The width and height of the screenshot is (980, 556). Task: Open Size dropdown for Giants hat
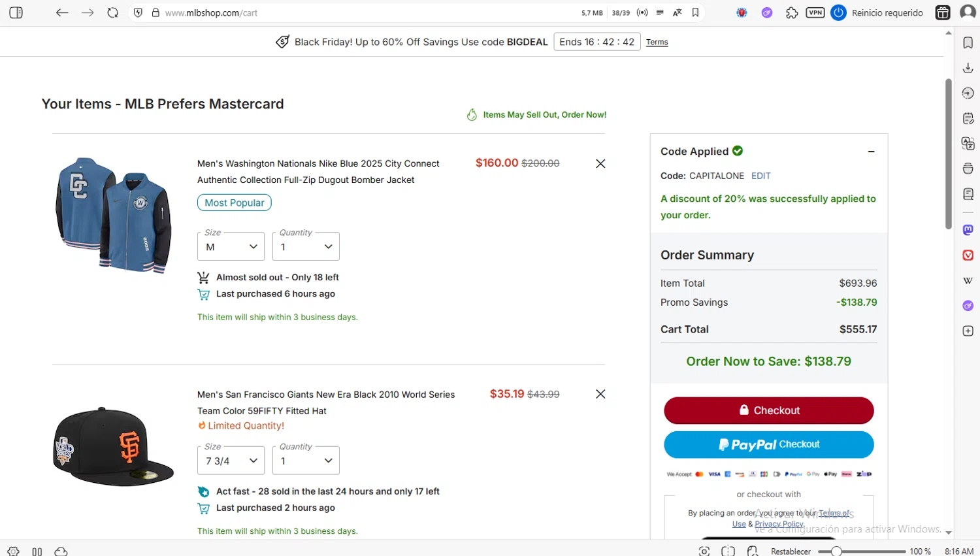(x=231, y=461)
